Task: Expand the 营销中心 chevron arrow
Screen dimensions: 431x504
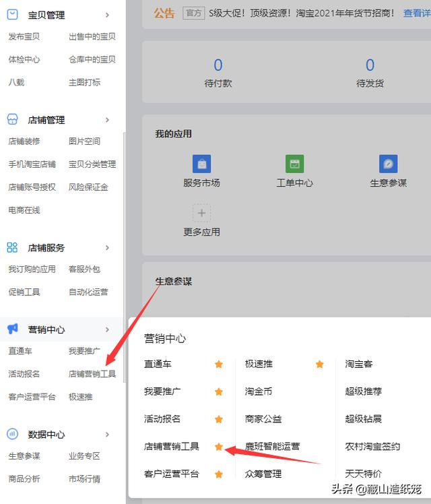Action: [107, 329]
